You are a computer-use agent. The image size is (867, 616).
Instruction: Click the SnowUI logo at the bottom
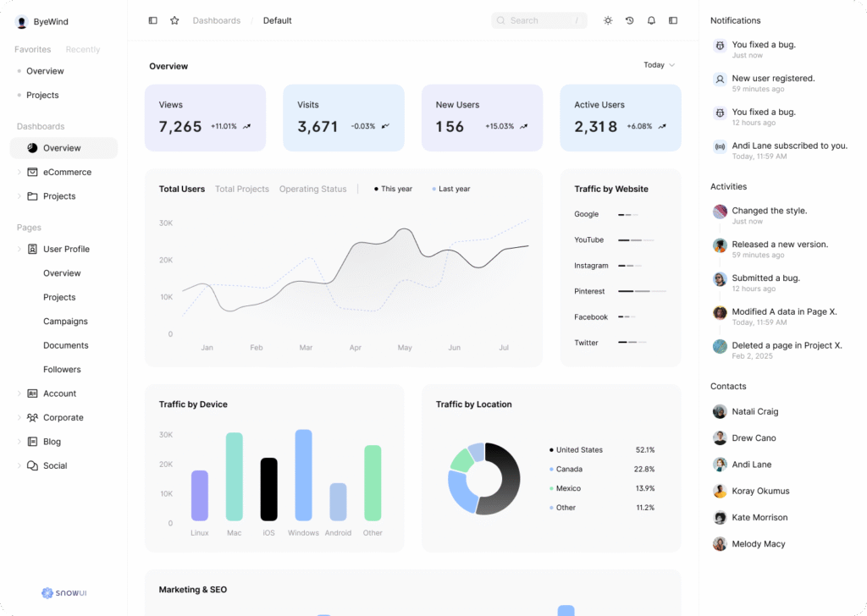pyautogui.click(x=64, y=593)
